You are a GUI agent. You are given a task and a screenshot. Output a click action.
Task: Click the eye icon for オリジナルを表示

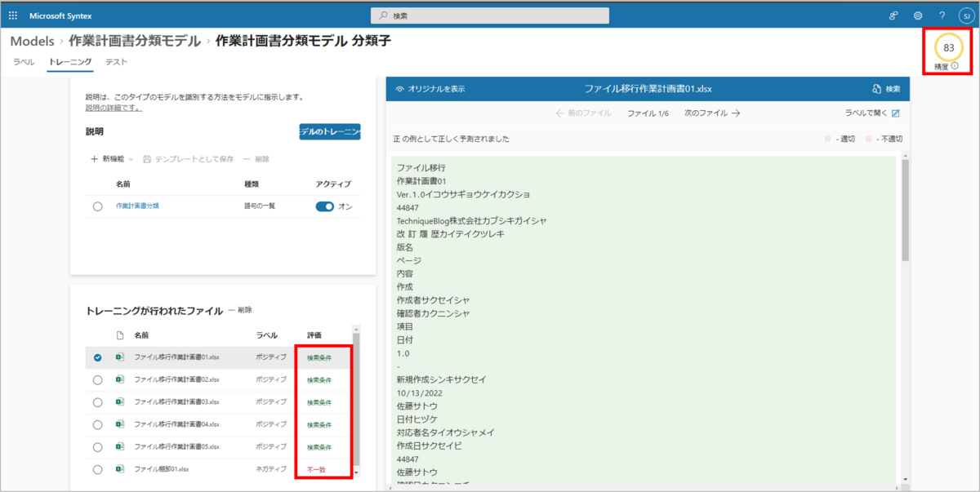click(x=399, y=89)
